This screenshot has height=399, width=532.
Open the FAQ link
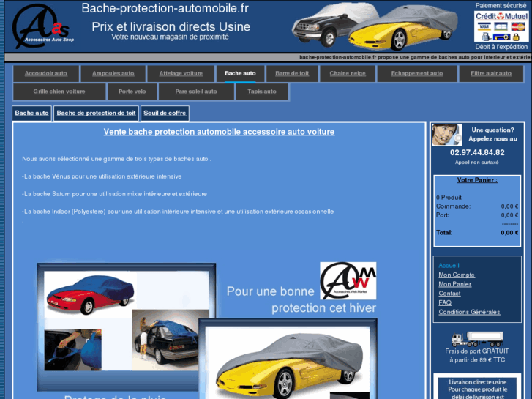[445, 302]
